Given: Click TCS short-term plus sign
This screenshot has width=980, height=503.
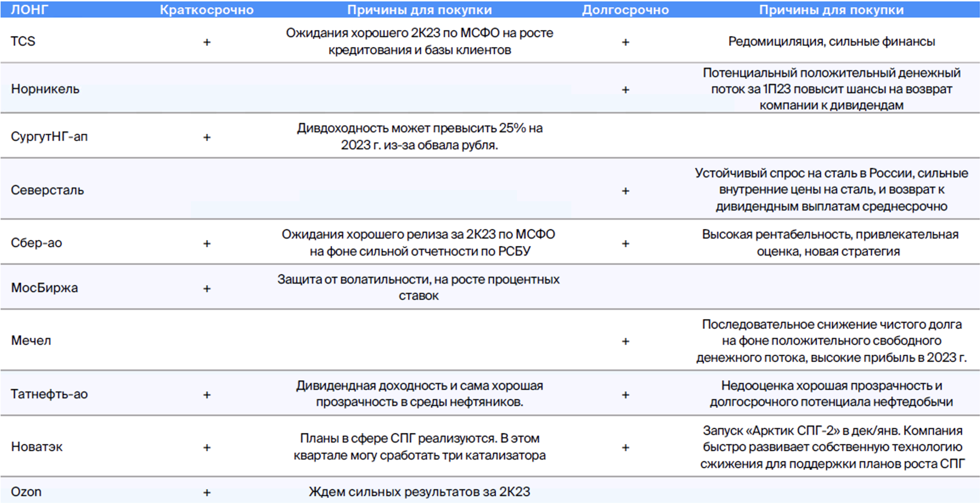Looking at the screenshot, I should pos(207,42).
